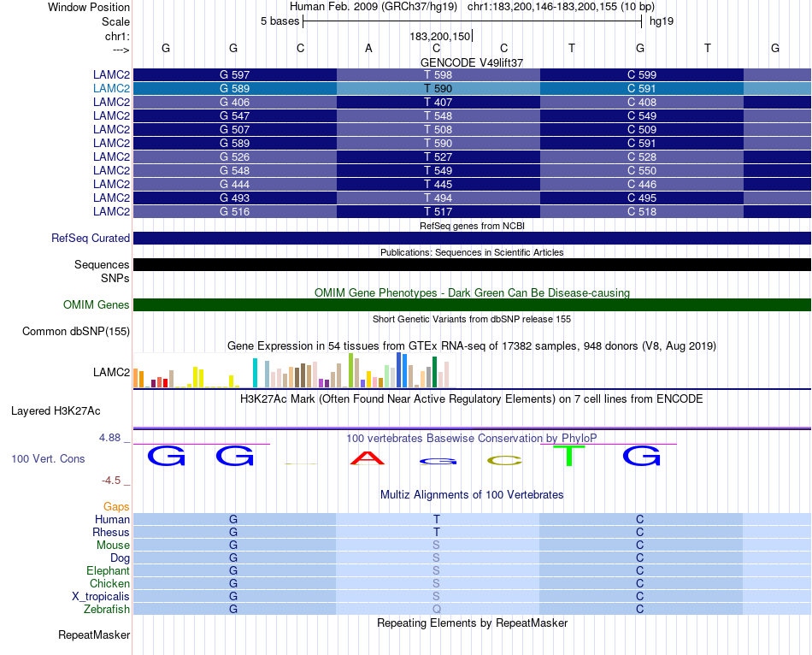This screenshot has height=655, width=812.
Task: Select the highlighted LAMC2 label beside G 589
Action: pos(111,88)
